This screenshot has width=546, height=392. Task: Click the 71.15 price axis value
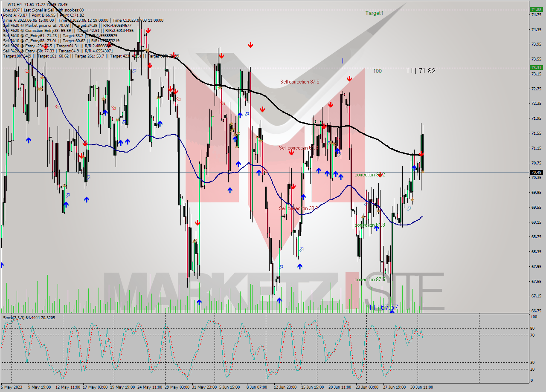click(536, 148)
